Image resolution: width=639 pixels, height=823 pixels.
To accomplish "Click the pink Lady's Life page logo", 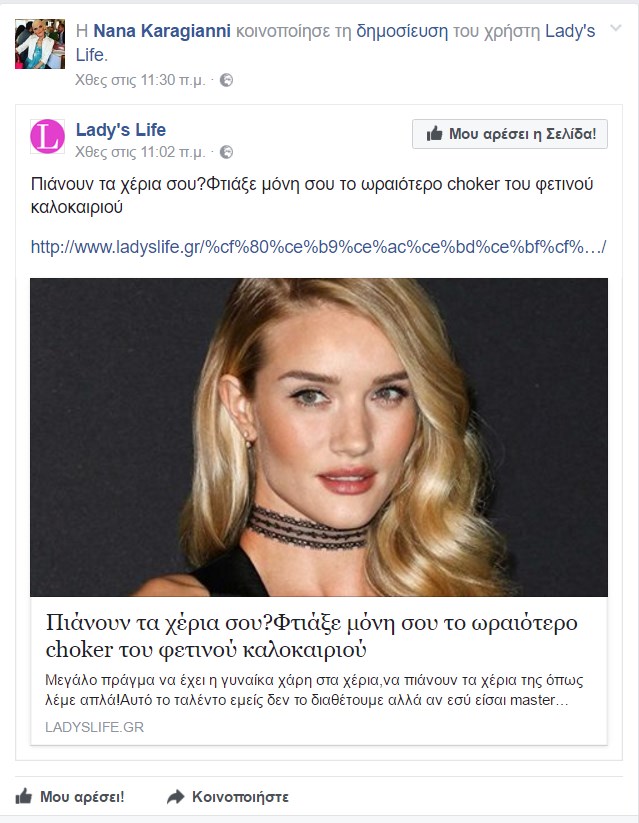I will click(47, 136).
